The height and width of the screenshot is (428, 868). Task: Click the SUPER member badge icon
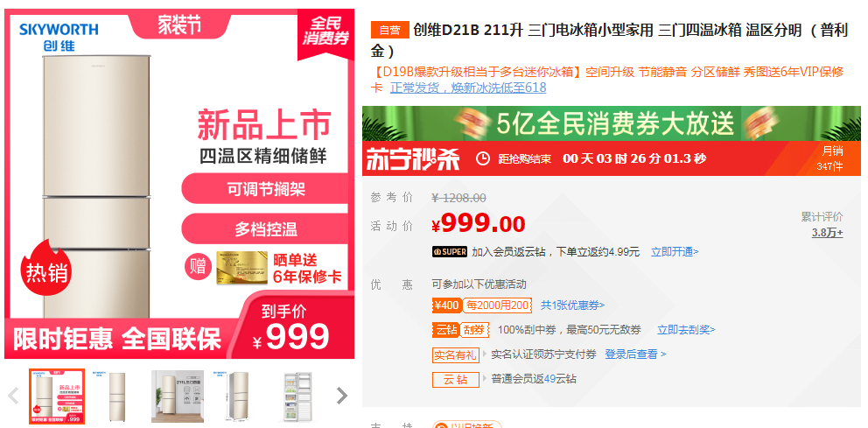coord(450,252)
